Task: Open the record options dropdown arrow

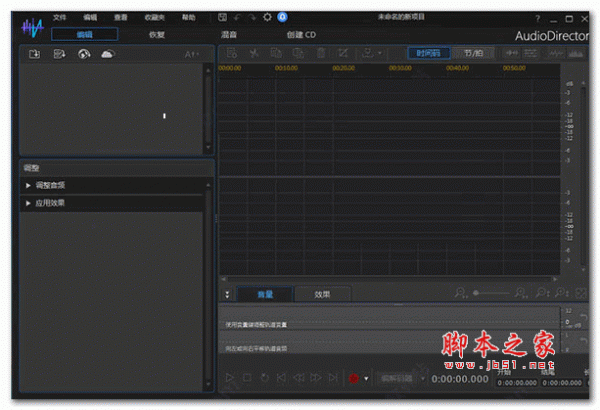Action: [366, 378]
